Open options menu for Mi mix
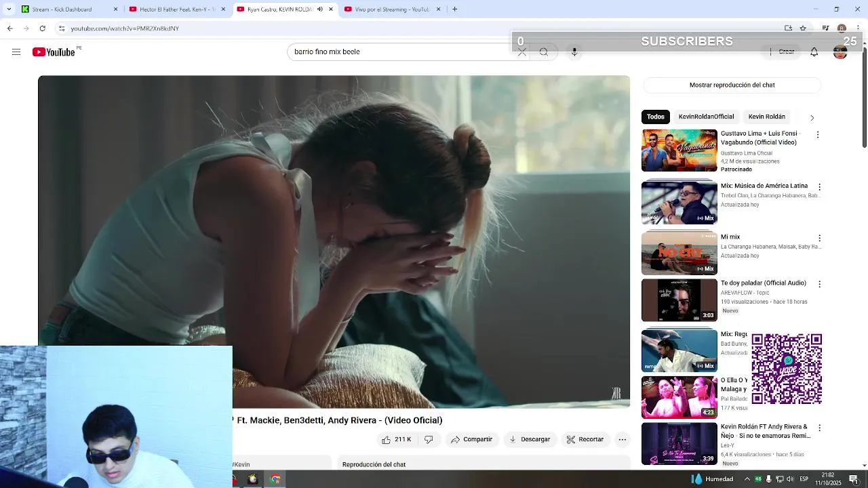868x488 pixels. pos(819,238)
